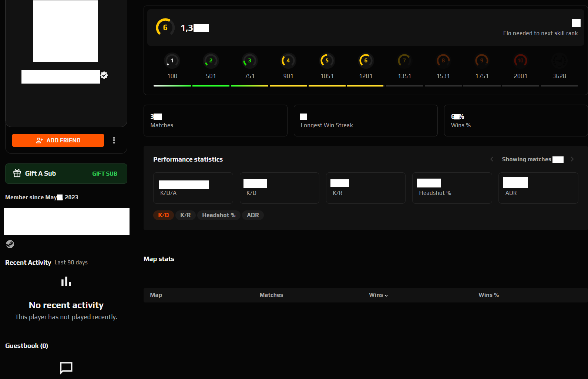Go to next matches with right chevron
This screenshot has height=379, width=588.
point(572,159)
